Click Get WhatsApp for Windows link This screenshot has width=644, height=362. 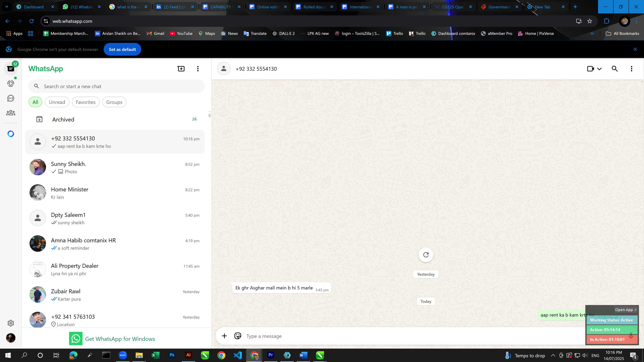point(112,339)
